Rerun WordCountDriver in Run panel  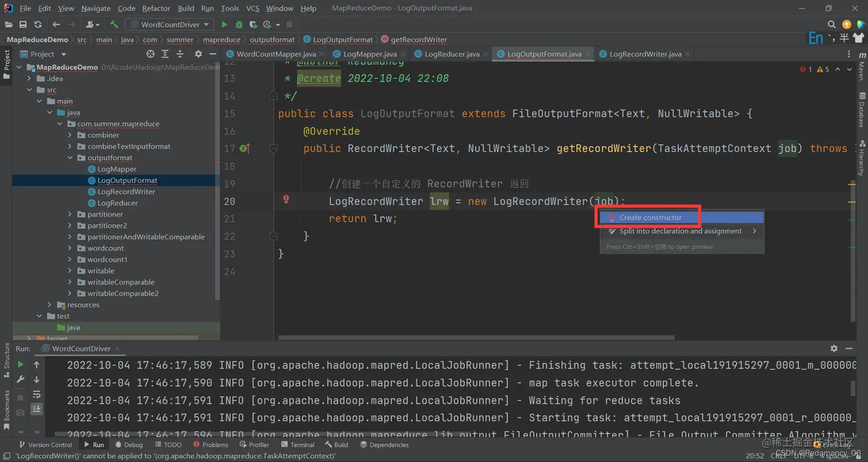[21, 364]
